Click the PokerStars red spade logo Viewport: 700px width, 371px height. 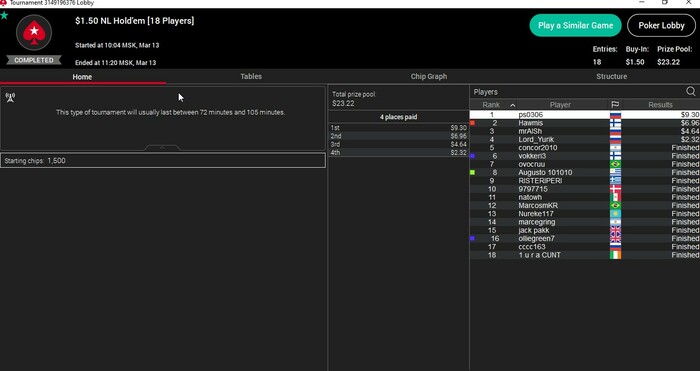coord(34,33)
